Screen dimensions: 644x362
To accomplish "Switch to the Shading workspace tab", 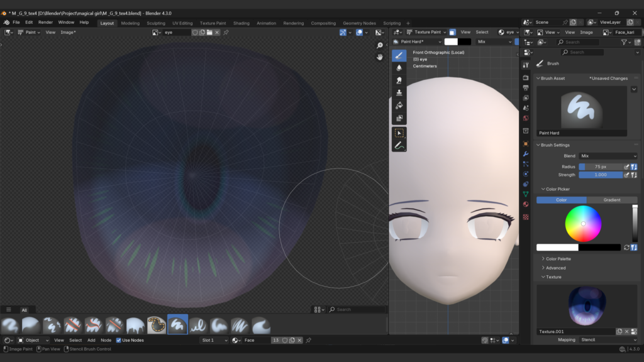I will point(241,23).
